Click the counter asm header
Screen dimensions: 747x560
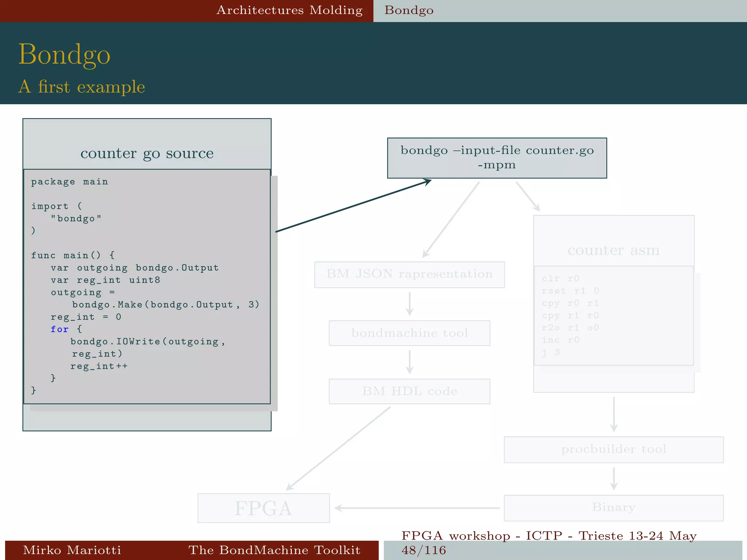click(614, 250)
